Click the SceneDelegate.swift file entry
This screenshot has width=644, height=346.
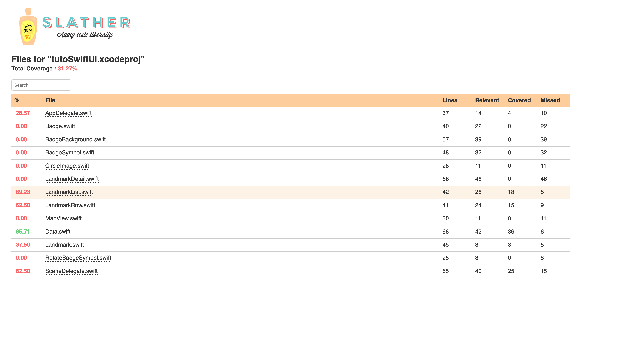(x=72, y=271)
